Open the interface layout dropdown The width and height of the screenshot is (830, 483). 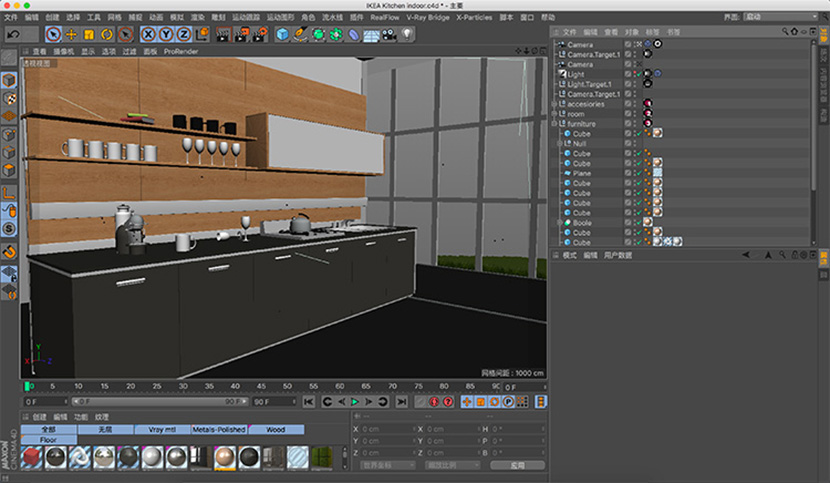pos(780,17)
